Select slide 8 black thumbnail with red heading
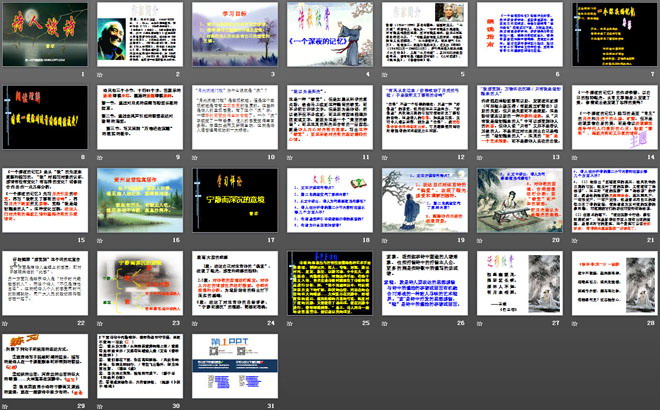Image resolution: width=660 pixels, height=410 pixels. click(45, 117)
